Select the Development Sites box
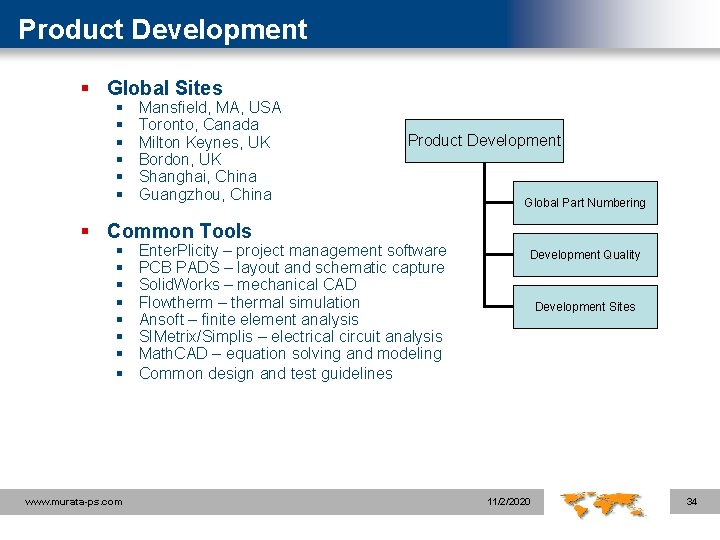Screen dimensions: 720x540 [x=585, y=307]
